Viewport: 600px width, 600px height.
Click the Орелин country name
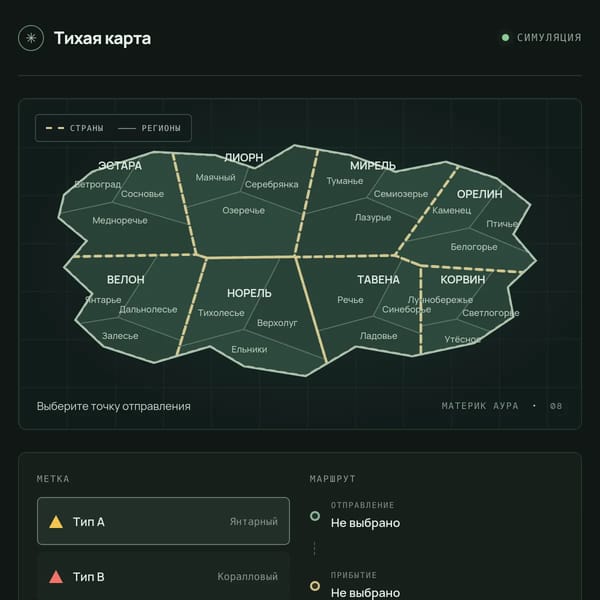click(479, 194)
